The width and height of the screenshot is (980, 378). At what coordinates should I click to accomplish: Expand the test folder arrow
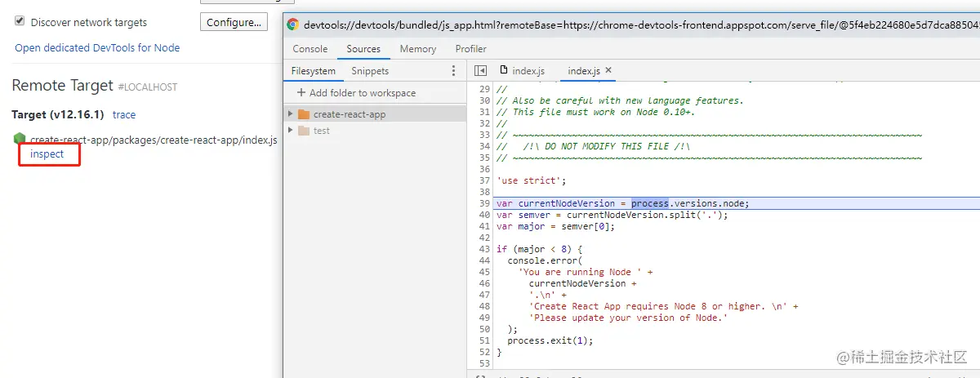[291, 131]
